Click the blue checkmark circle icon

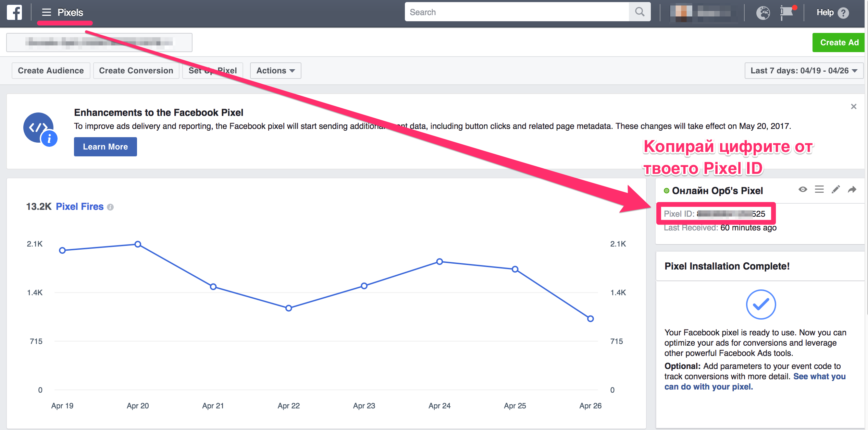point(761,304)
